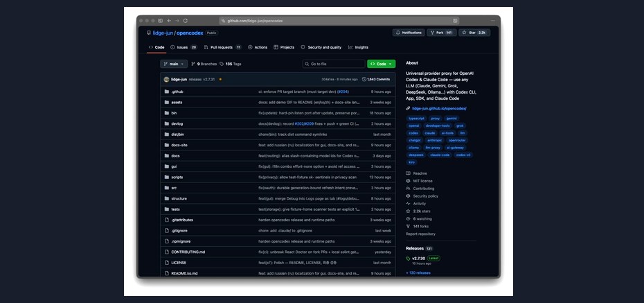This screenshot has width=644, height=303.
Task: Star the repository with the Star button
Action: (x=474, y=33)
